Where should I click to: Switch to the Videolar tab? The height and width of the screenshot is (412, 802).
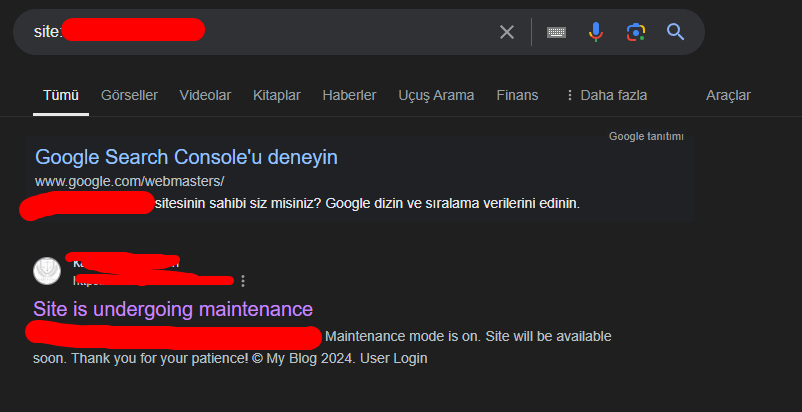coord(205,96)
